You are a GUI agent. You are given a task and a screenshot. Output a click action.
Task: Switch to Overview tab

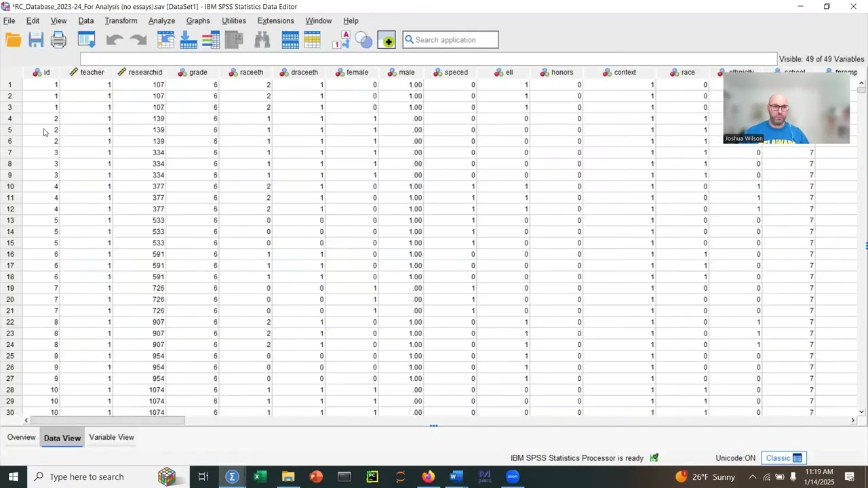pos(21,437)
